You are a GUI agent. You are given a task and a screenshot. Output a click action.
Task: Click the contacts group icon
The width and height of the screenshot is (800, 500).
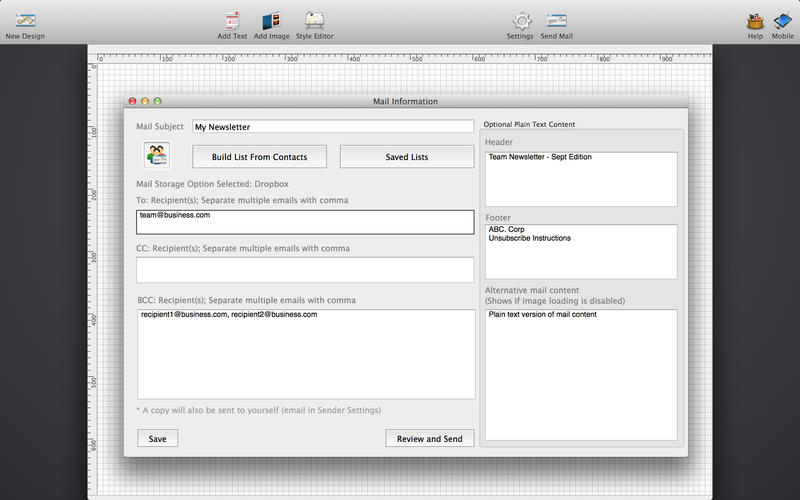(x=157, y=156)
